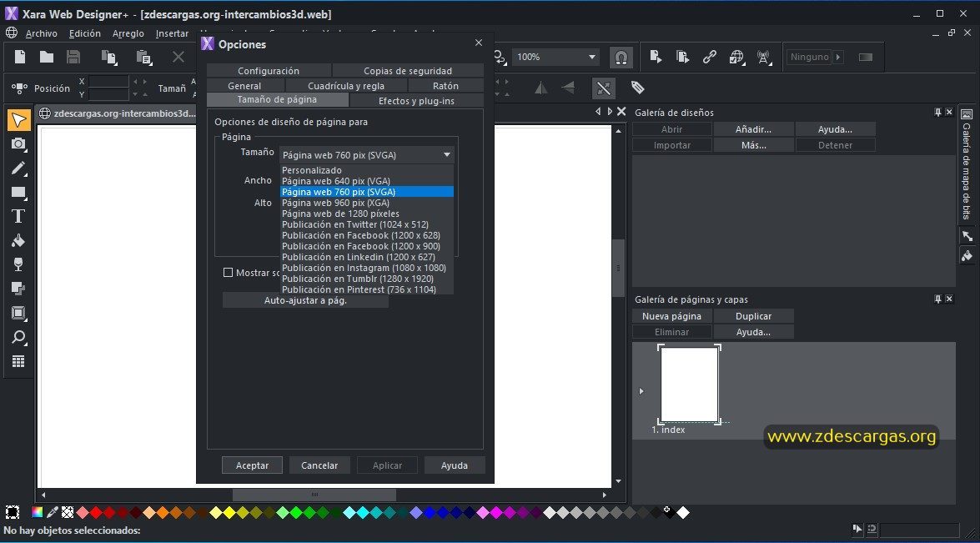Pin the Galería de diseños panel

pyautogui.click(x=937, y=112)
